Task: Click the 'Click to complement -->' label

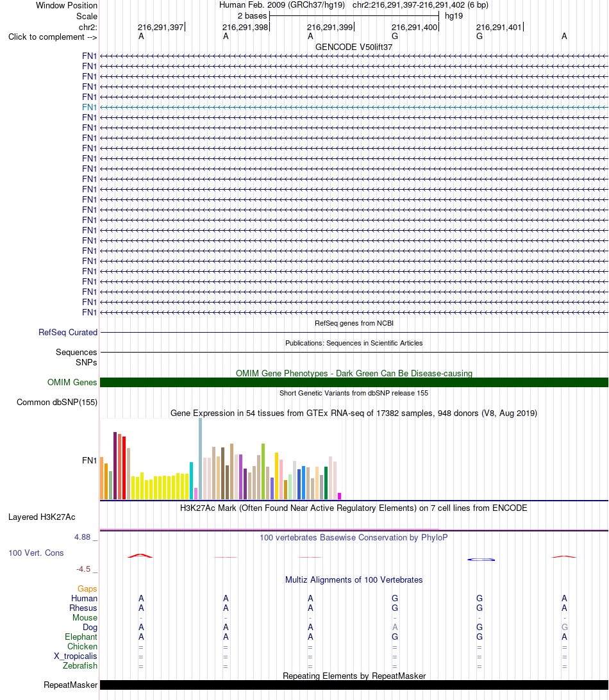Action: coord(53,37)
